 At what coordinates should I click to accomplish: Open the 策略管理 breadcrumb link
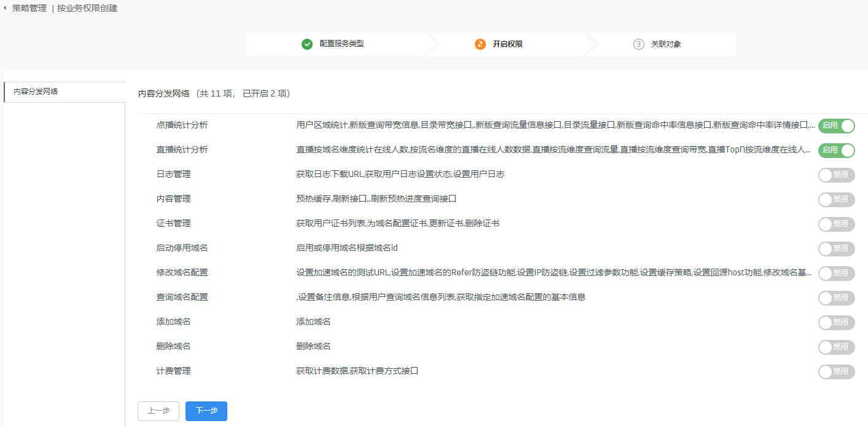tap(29, 9)
